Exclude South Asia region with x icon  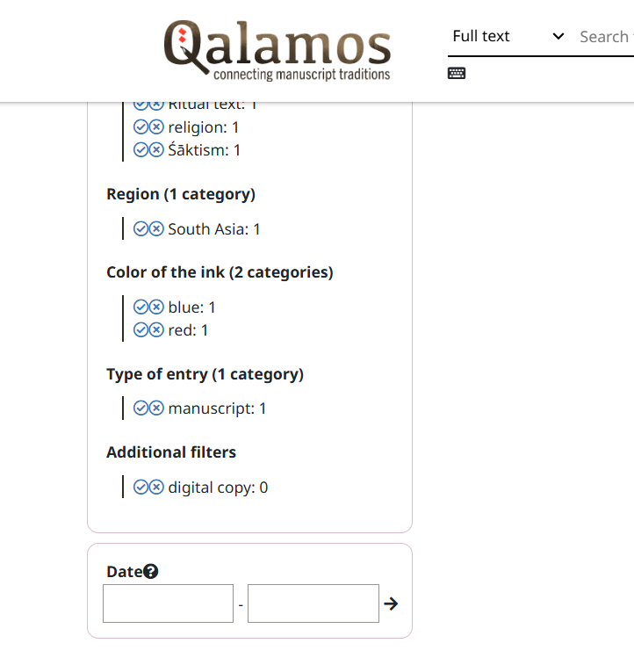pos(156,229)
